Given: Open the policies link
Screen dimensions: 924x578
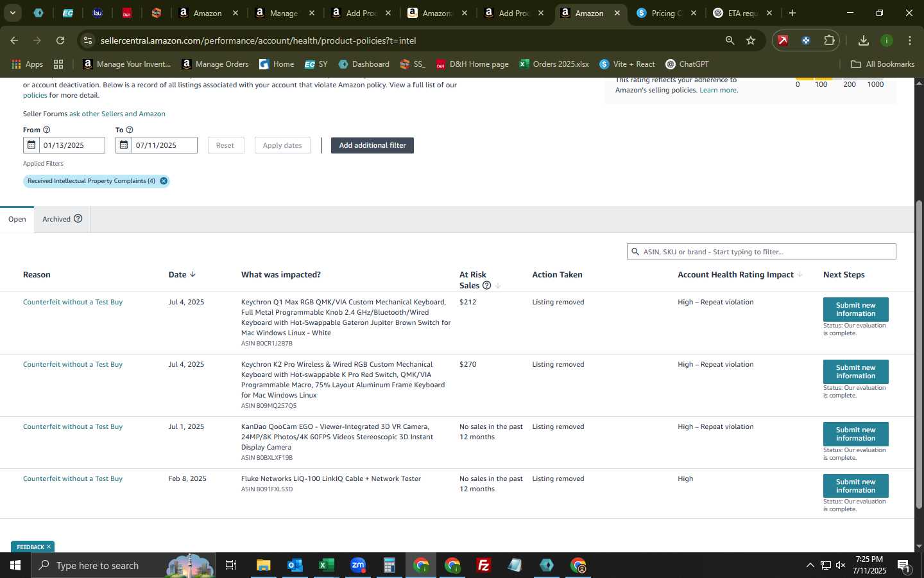Looking at the screenshot, I should (35, 95).
